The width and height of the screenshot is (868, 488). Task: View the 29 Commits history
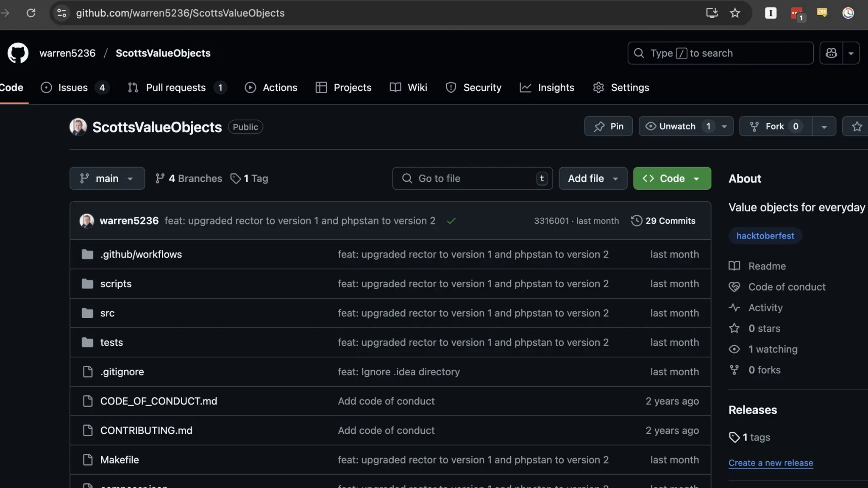(x=663, y=221)
